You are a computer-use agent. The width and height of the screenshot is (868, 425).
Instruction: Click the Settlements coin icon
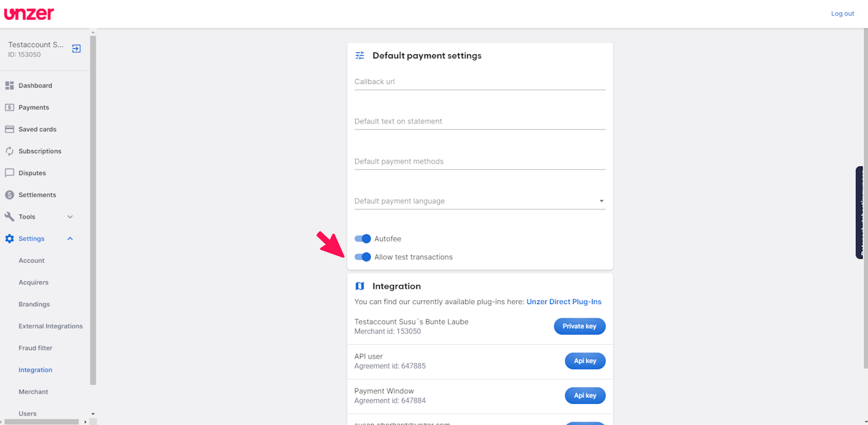(9, 195)
